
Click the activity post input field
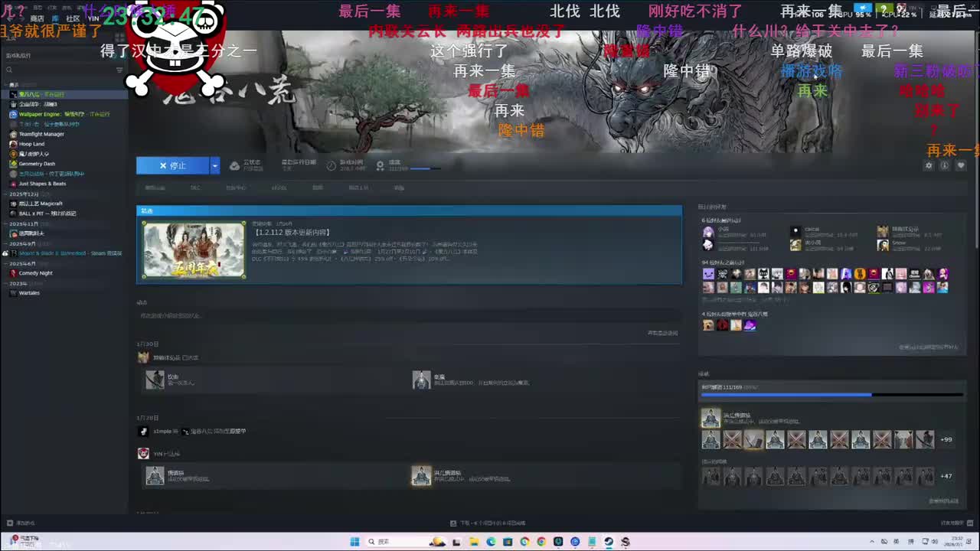tap(408, 315)
